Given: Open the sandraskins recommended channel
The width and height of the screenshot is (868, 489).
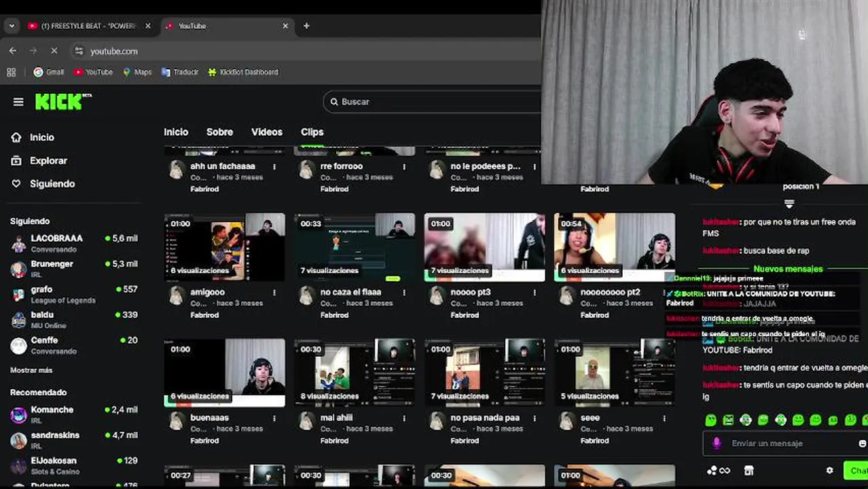Looking at the screenshot, I should (74, 440).
